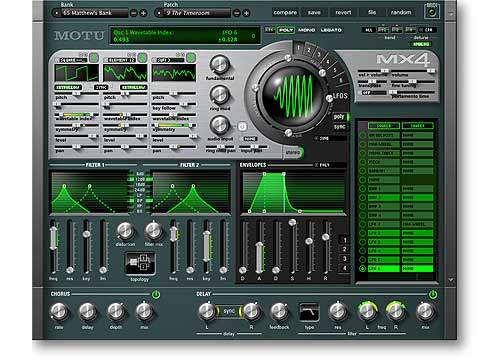Open the Bank selector dropdown
Screen dimensions: 500x360
[x=90, y=13]
